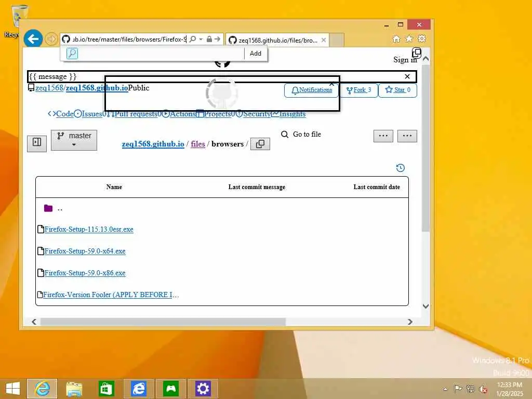Open Firefox-Setup-59.0-x86.exe file link

85,273
